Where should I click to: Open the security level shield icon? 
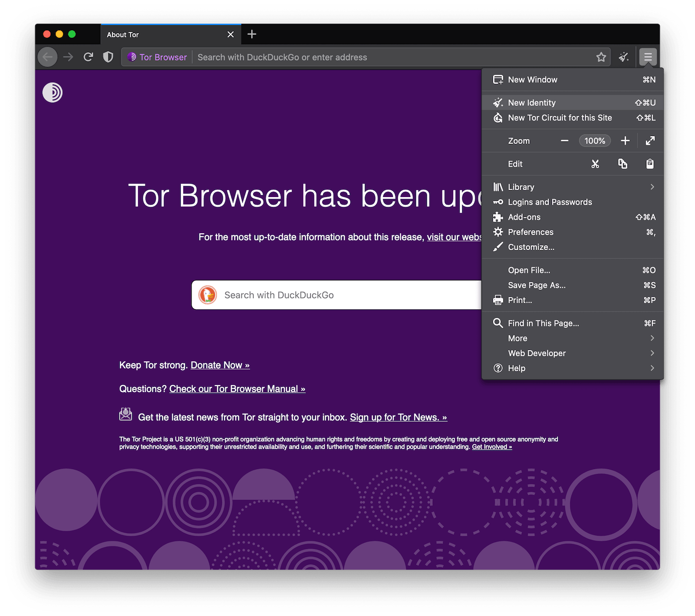pos(108,57)
